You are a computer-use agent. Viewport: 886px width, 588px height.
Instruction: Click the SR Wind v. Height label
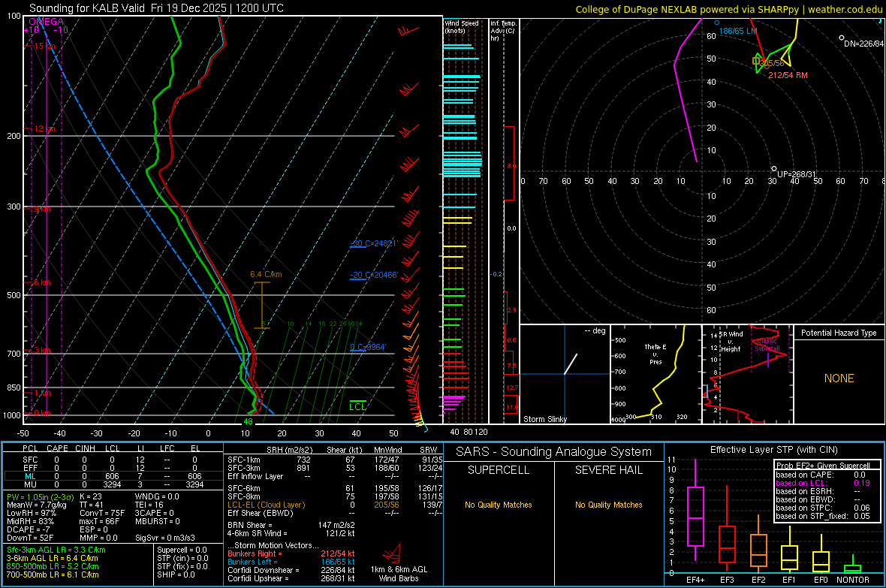(731, 342)
